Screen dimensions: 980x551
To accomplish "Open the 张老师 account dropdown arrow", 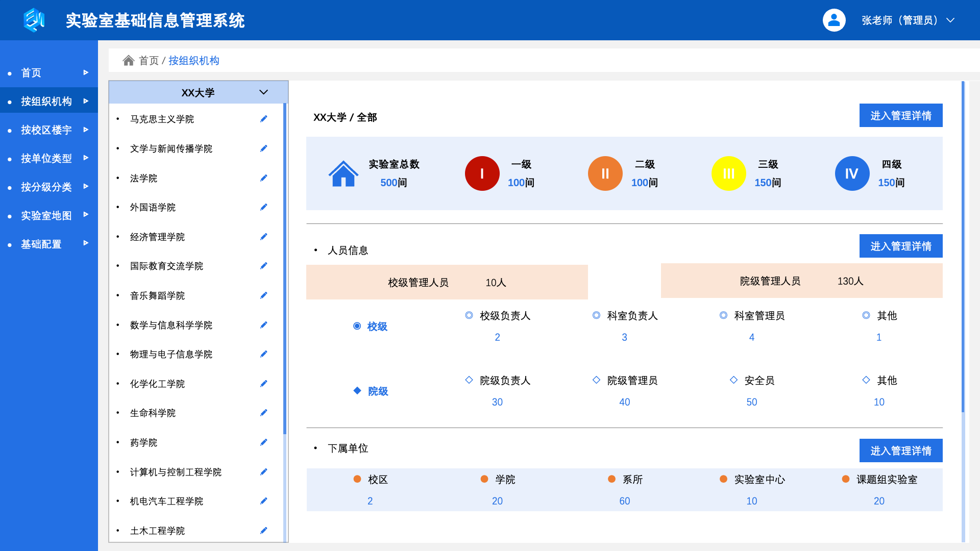I will click(950, 20).
